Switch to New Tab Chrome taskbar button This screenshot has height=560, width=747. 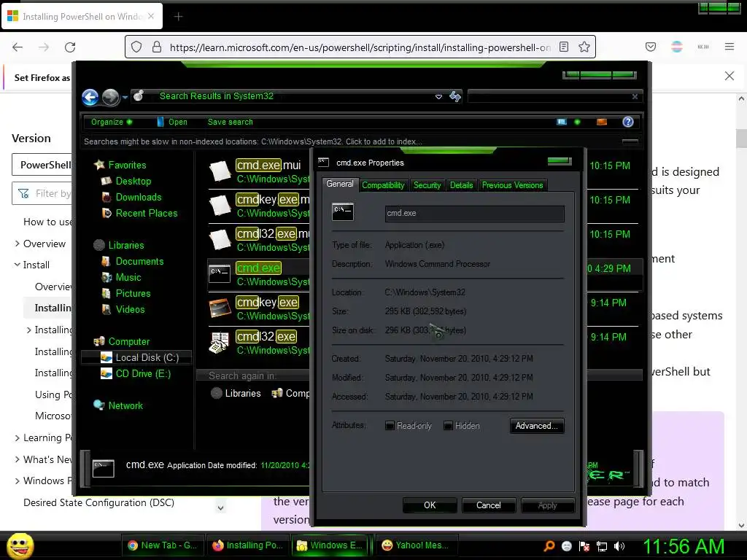[x=163, y=545]
